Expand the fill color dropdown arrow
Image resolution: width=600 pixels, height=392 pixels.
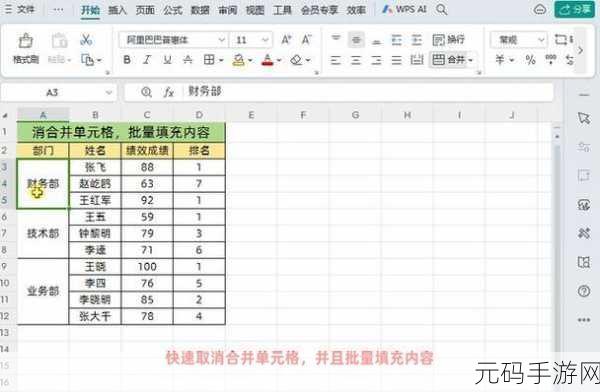[x=250, y=60]
